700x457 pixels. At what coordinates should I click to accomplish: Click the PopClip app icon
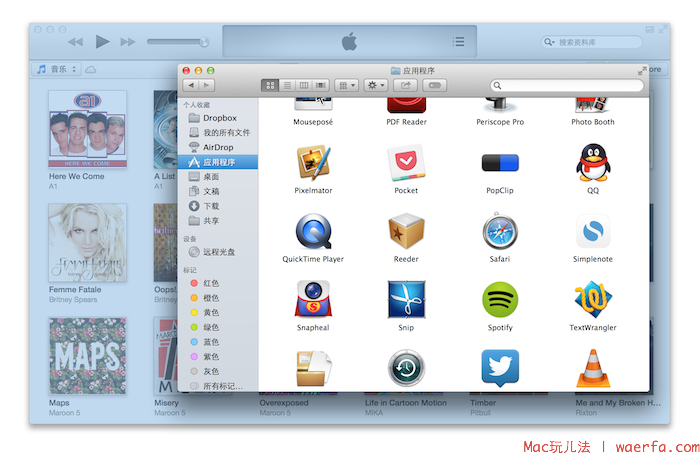pos(500,163)
